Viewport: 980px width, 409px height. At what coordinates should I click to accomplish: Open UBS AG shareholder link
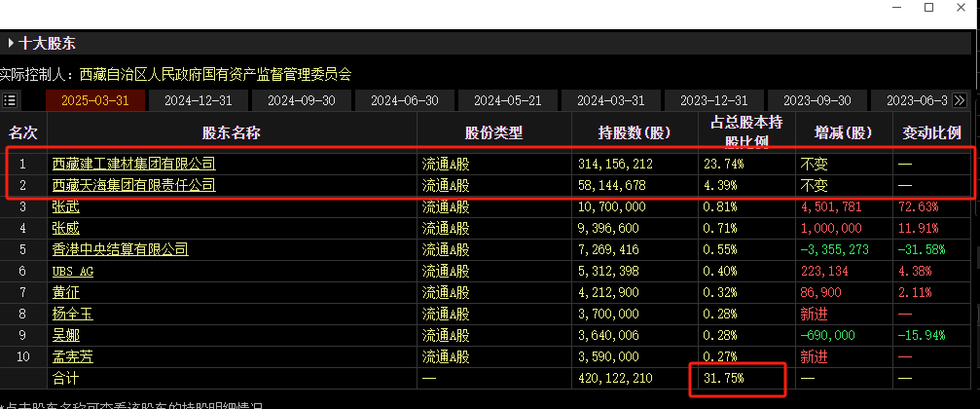(73, 272)
